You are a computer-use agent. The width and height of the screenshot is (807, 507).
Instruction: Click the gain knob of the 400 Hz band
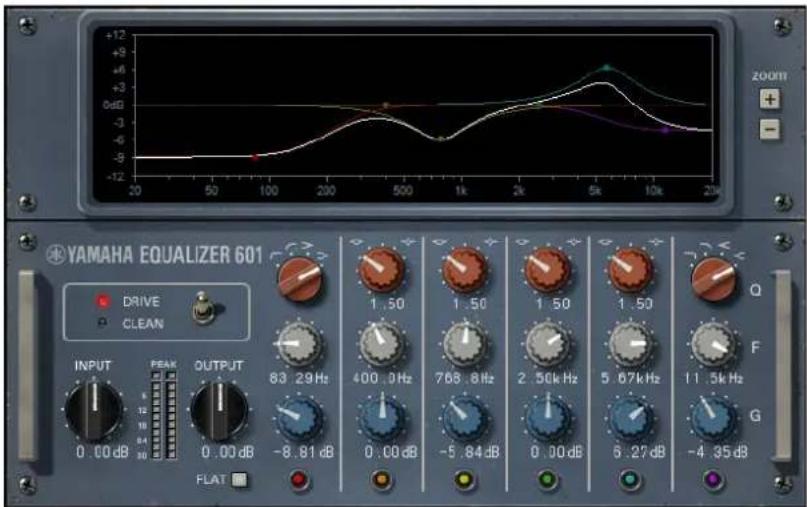point(381,418)
